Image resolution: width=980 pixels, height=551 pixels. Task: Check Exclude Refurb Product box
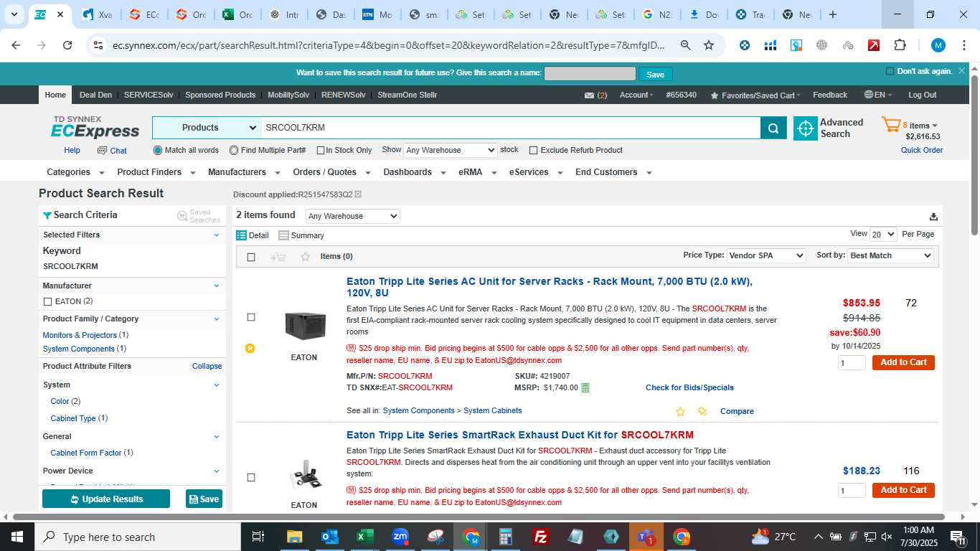(x=533, y=151)
